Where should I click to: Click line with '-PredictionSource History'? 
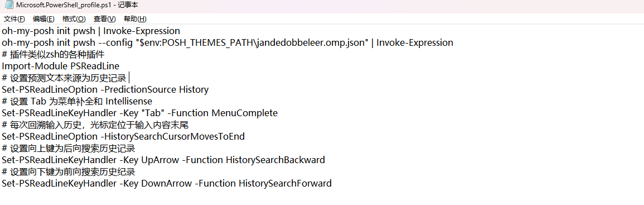coord(105,89)
